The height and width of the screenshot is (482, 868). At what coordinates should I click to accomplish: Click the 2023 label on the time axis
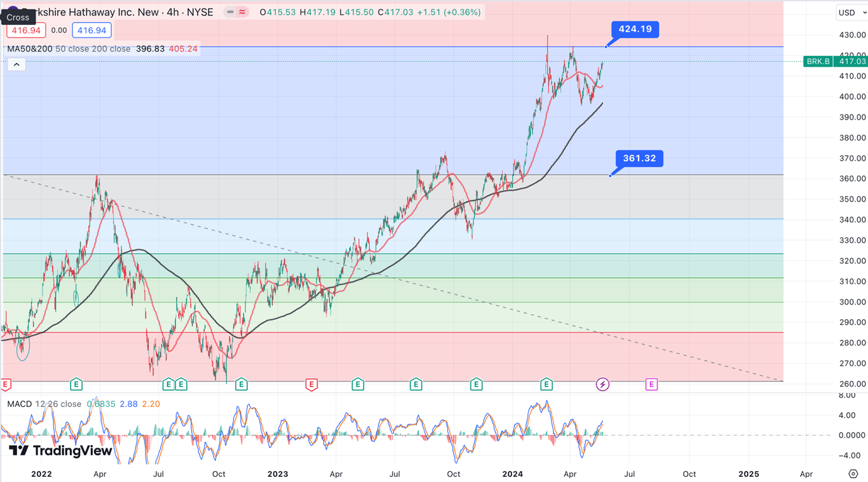pos(278,474)
